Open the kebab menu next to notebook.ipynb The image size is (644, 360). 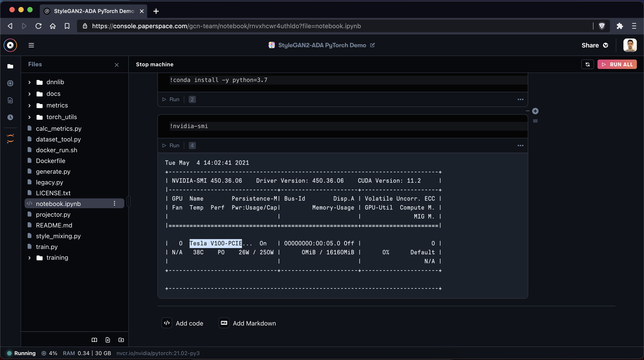tap(115, 204)
